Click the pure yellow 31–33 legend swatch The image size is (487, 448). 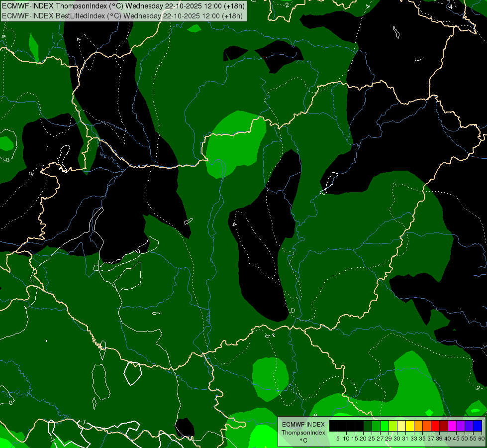point(410,426)
